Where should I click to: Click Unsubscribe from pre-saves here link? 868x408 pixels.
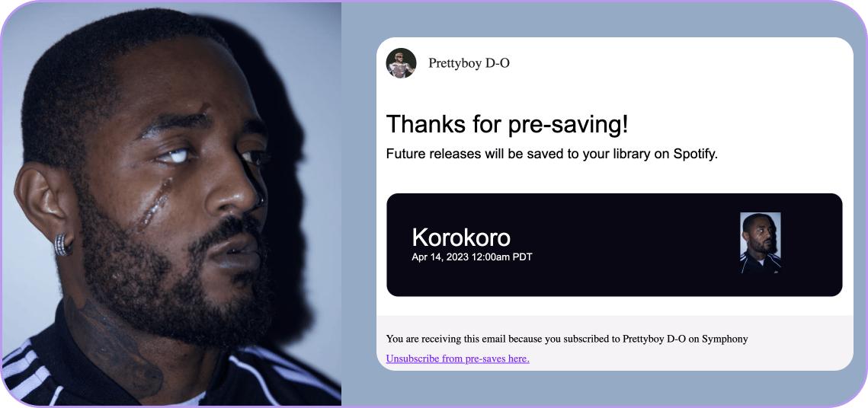[x=457, y=359]
